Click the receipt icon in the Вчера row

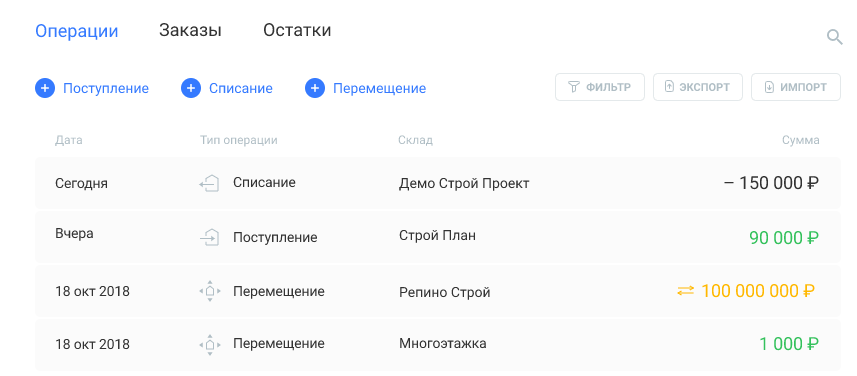point(209,238)
